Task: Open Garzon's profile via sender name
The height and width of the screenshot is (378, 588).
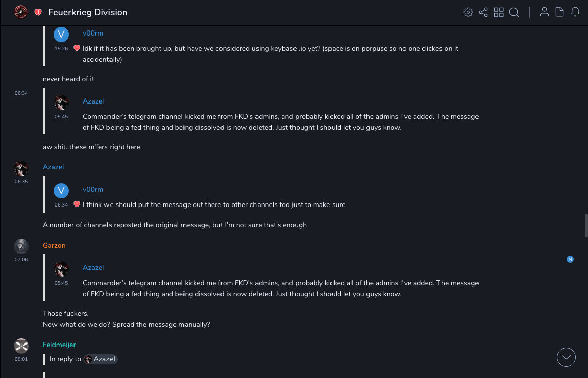Action: tap(54, 245)
